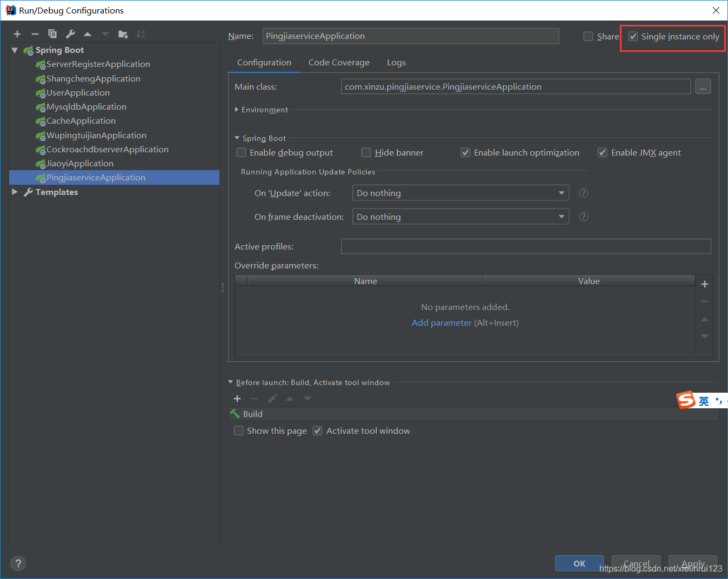The image size is (728, 579).
Task: Click into the Name field
Action: (411, 36)
